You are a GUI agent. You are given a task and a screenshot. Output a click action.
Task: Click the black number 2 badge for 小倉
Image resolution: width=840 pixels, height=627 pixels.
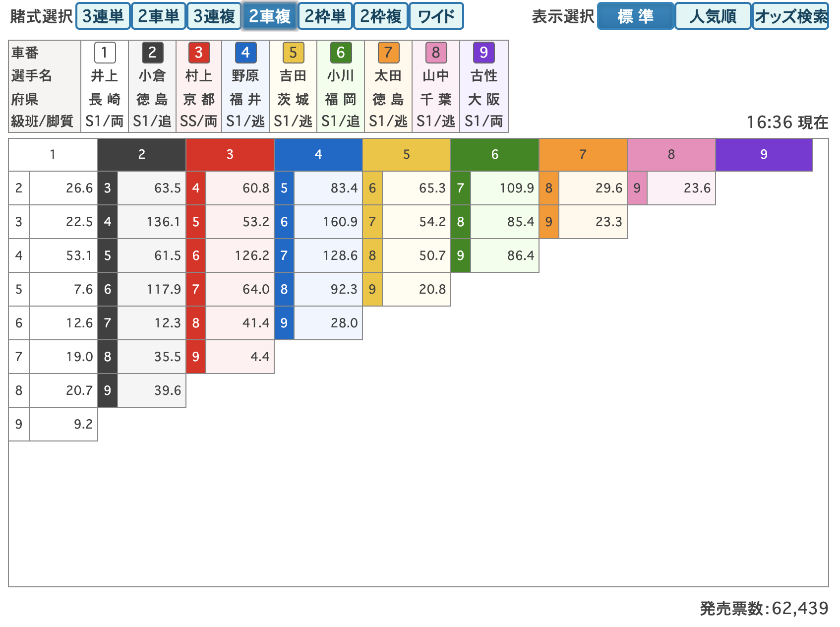coord(152,53)
